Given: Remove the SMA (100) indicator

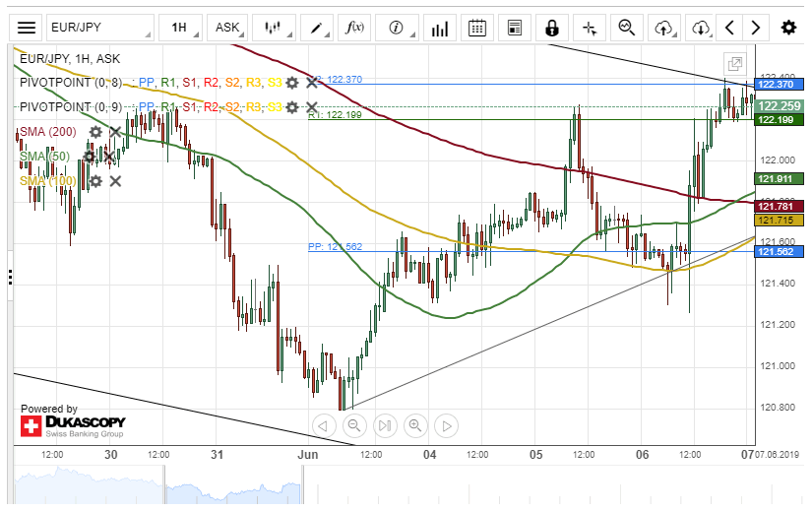Looking at the screenshot, I should coord(115,181).
